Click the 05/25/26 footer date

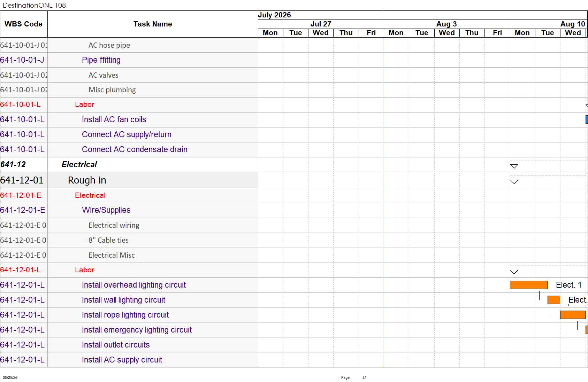[x=10, y=377]
